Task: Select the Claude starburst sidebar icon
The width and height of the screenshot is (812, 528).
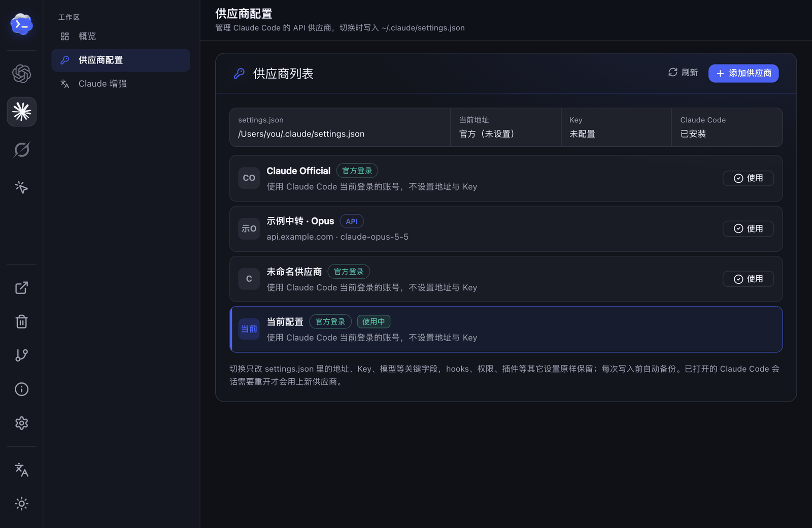Action: (x=21, y=112)
